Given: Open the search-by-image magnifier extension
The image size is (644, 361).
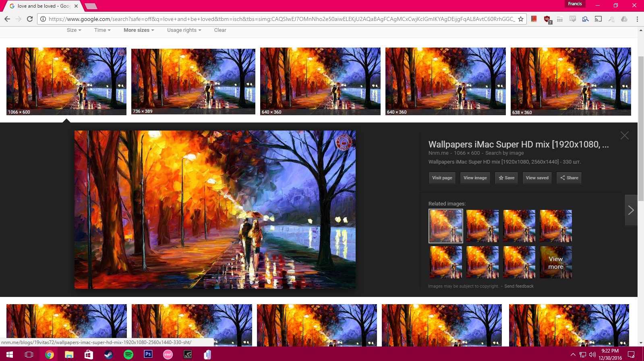Looking at the screenshot, I should (x=586, y=19).
